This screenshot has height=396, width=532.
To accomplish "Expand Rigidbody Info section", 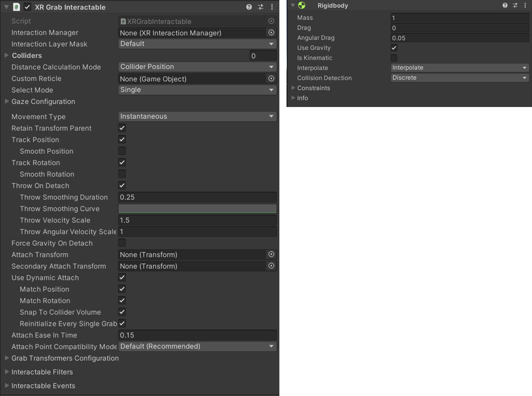I will pos(293,98).
